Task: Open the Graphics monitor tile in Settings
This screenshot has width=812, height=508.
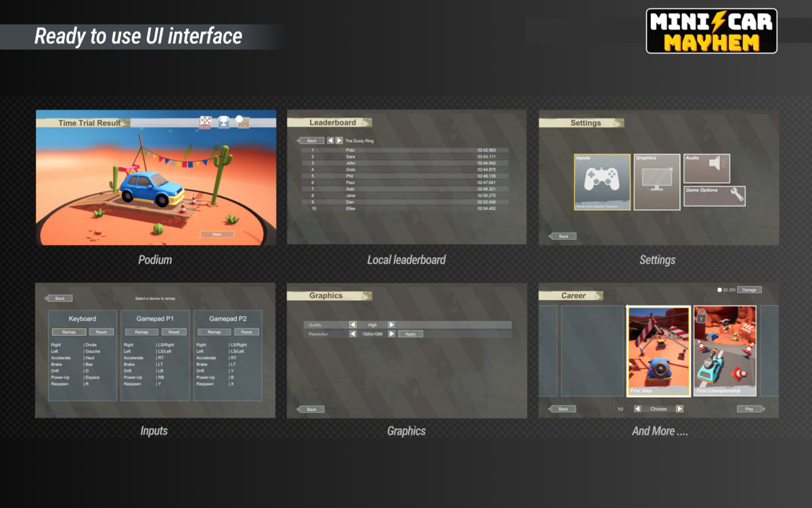Action: click(657, 182)
